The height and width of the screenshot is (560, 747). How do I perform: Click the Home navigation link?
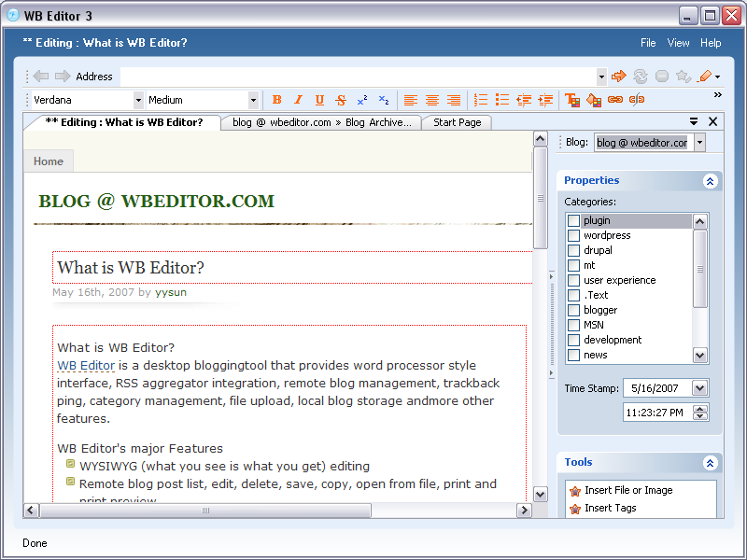click(x=49, y=161)
